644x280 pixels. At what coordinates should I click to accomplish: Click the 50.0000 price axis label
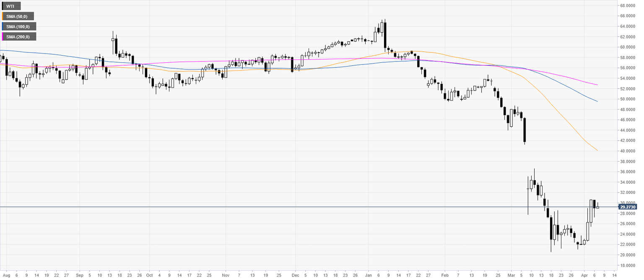[628, 99]
